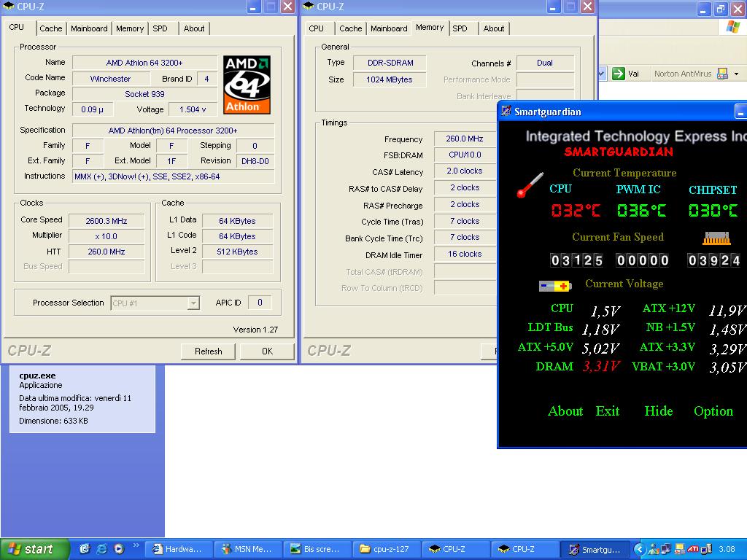Click the Package value 'Socket 939'

[144, 94]
